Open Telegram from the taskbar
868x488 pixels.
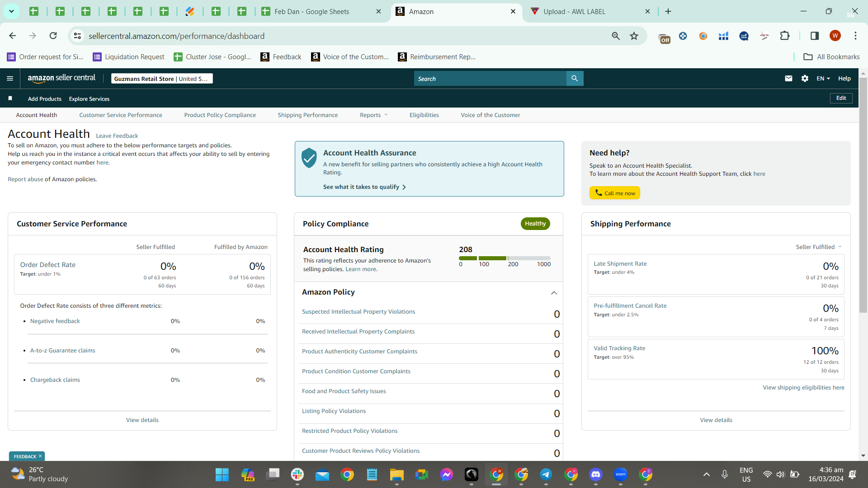click(x=546, y=475)
